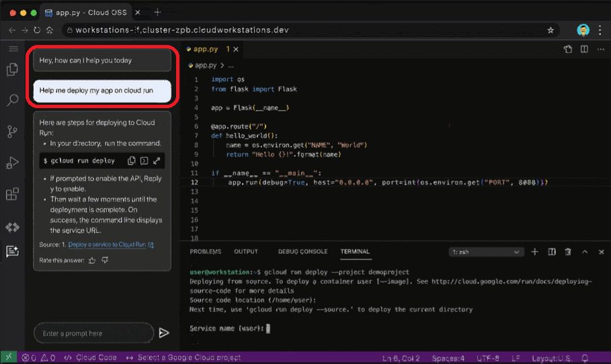The width and height of the screenshot is (611, 364).
Task: Reload the browser page
Action: pyautogui.click(x=37, y=30)
